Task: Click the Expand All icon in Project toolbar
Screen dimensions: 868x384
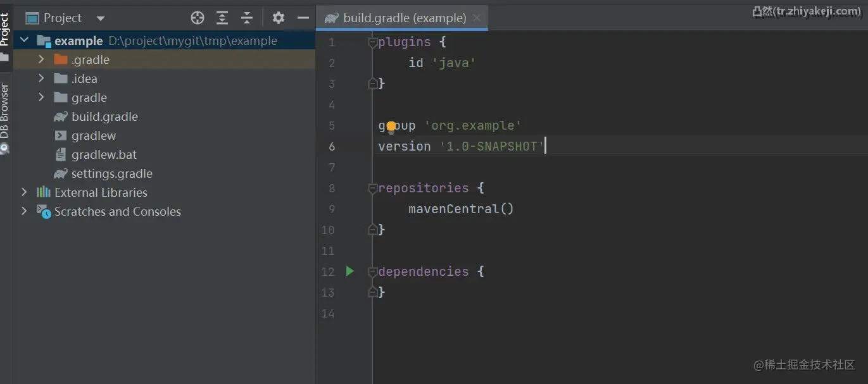Action: point(222,18)
